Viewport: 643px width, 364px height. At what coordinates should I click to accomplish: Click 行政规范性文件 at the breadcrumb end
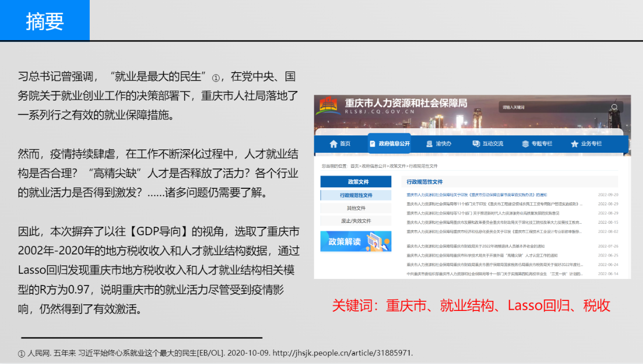423,166
